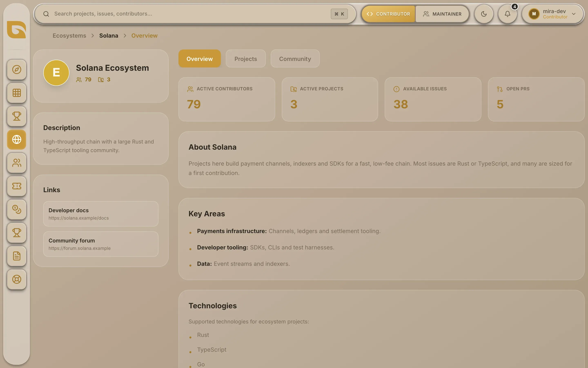Select the Projects tab
Image resolution: width=588 pixels, height=368 pixels.
(246, 59)
